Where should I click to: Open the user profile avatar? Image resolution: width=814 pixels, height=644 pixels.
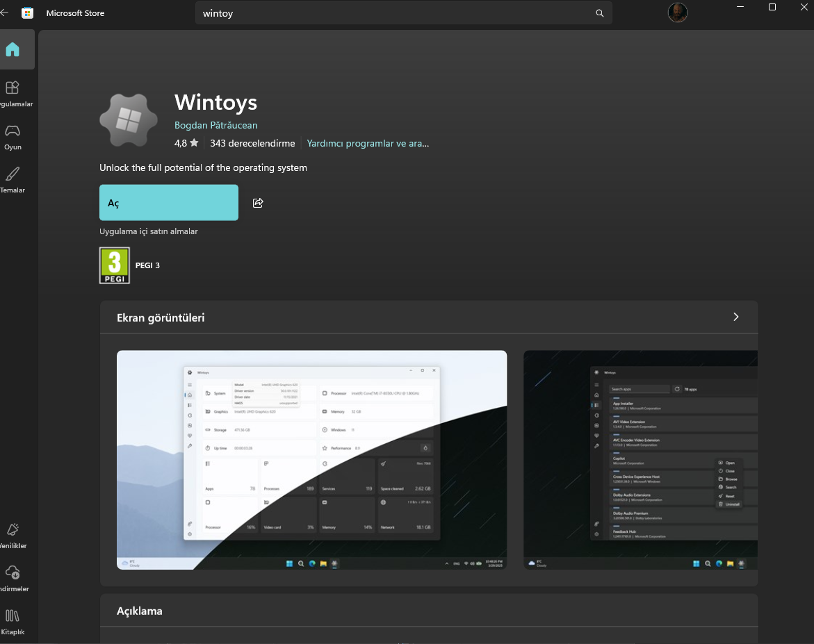point(678,13)
